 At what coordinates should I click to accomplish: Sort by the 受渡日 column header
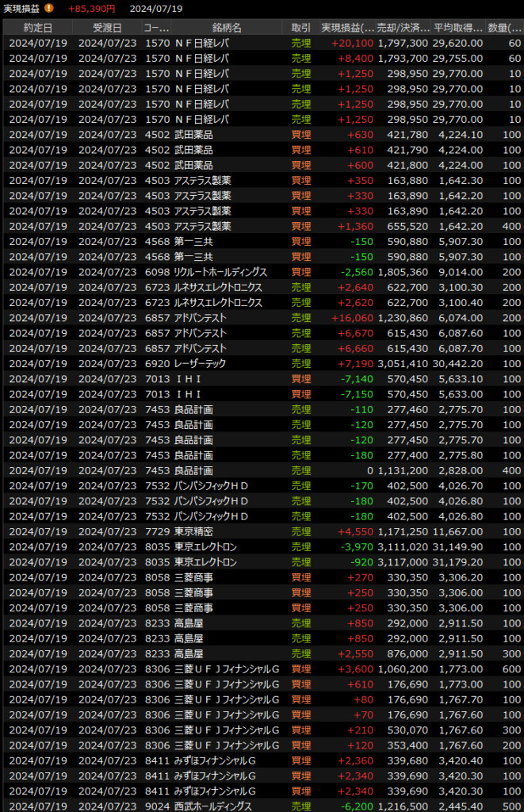pos(107,28)
